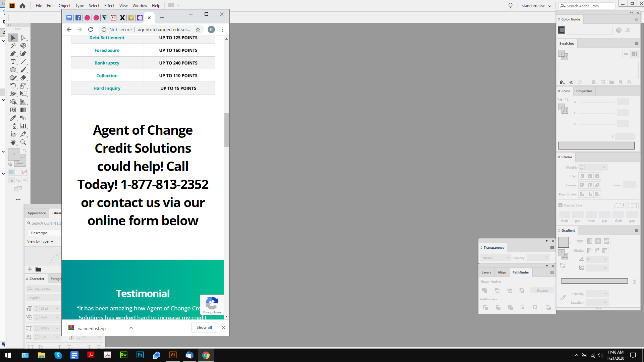Click the Expand button in Pathfinder

[x=542, y=290]
